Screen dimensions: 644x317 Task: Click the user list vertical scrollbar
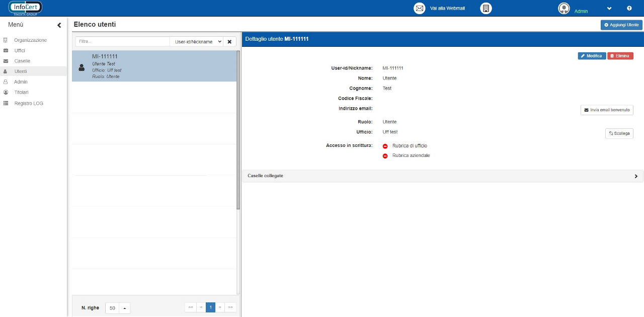238,131
